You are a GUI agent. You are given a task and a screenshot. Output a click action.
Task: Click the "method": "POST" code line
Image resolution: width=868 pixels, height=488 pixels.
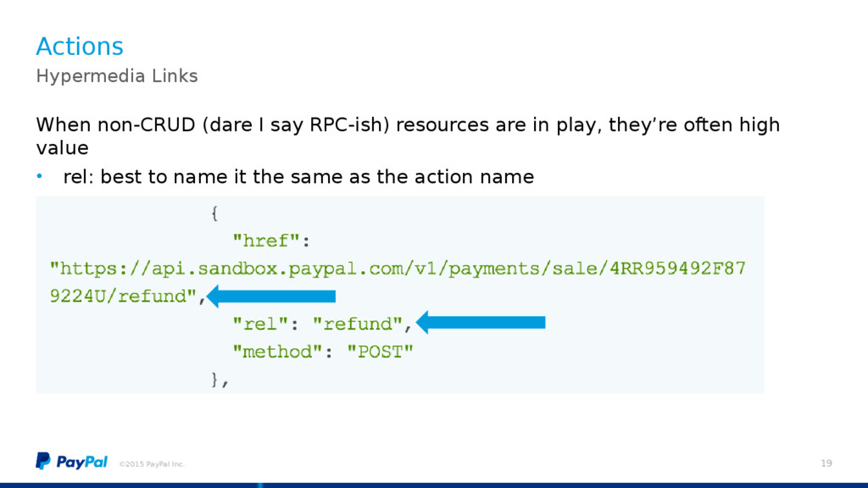(323, 352)
